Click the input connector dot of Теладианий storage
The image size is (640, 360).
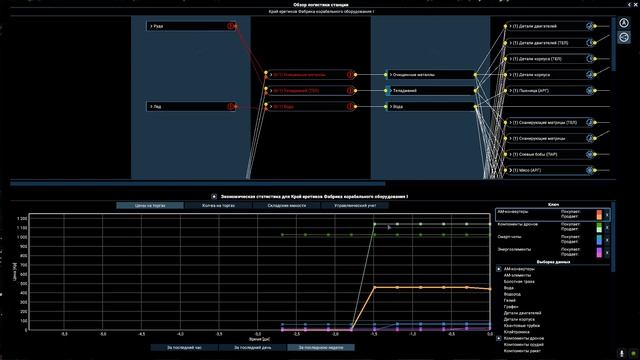(x=386, y=91)
